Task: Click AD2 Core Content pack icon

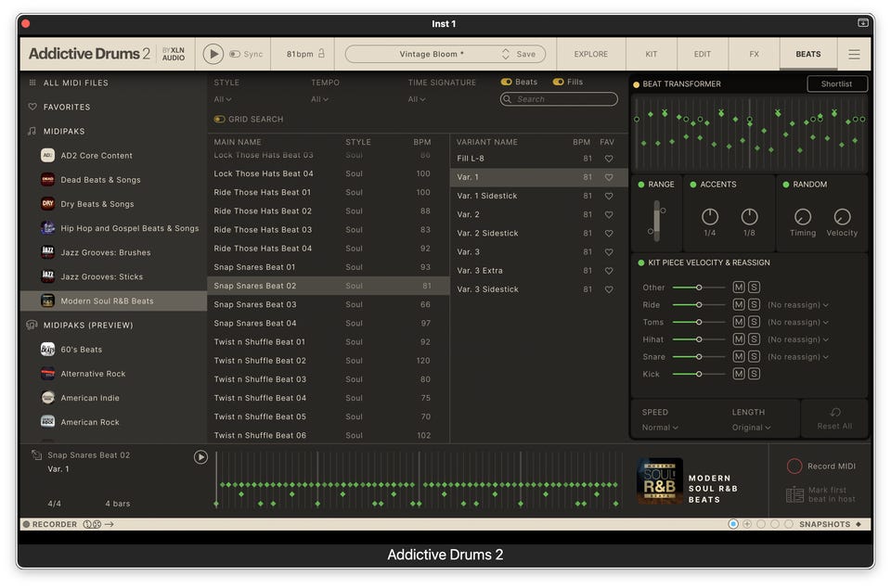Action: (47, 155)
